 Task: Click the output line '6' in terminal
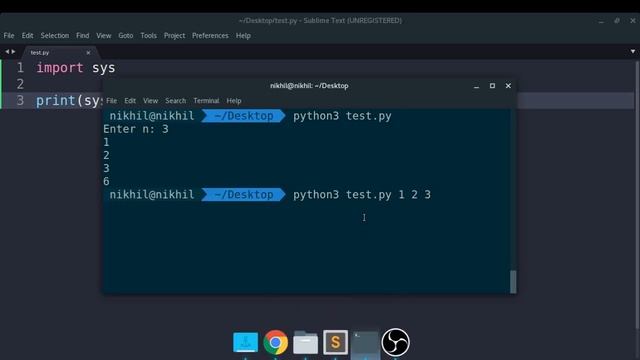coord(106,181)
